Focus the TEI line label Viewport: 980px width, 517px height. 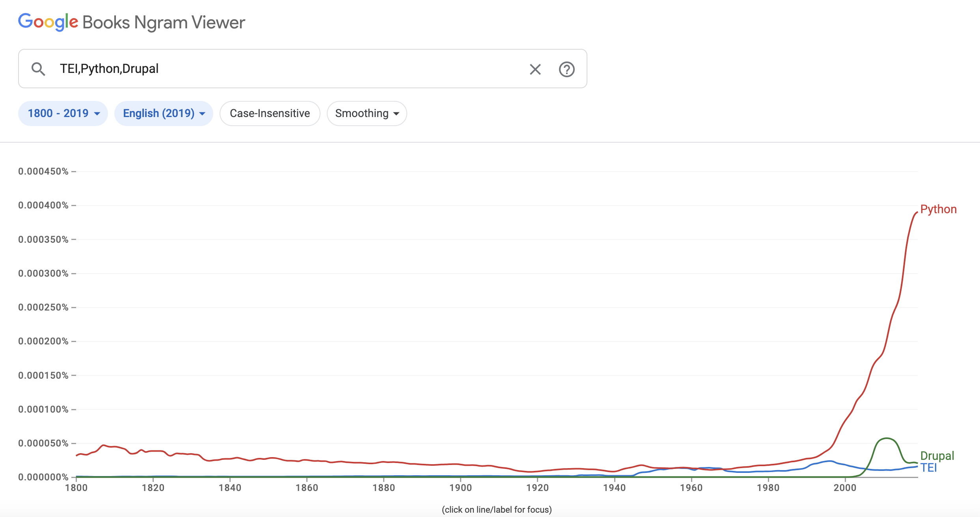(928, 468)
